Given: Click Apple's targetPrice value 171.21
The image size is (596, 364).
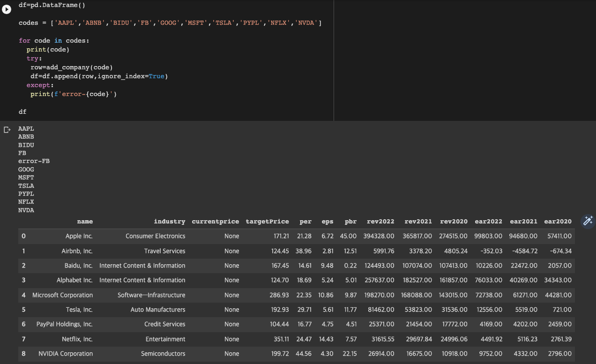Looking at the screenshot, I should (x=281, y=236).
